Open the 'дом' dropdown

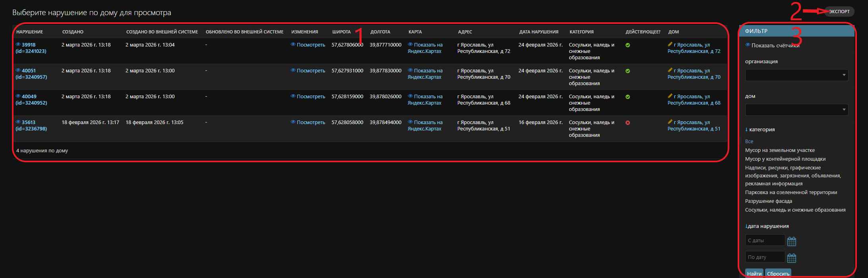click(796, 110)
